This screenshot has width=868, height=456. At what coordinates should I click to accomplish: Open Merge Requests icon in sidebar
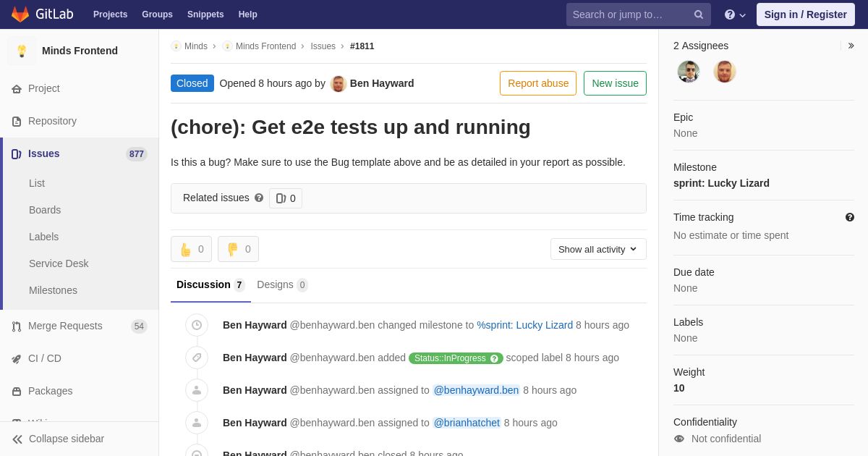pos(17,326)
